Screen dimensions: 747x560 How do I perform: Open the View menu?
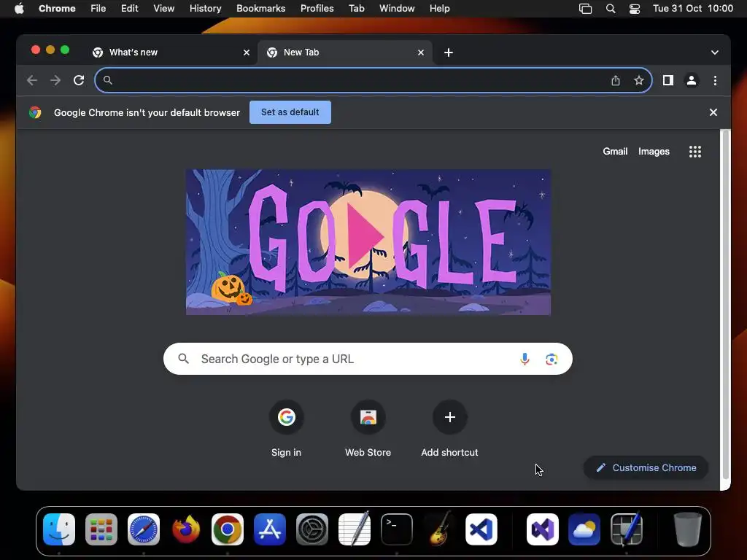164,9
